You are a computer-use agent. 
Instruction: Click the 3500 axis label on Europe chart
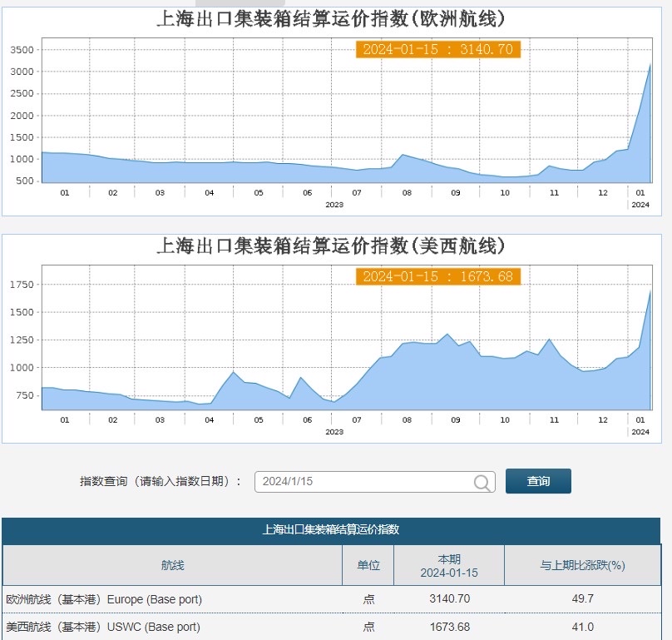(22, 50)
